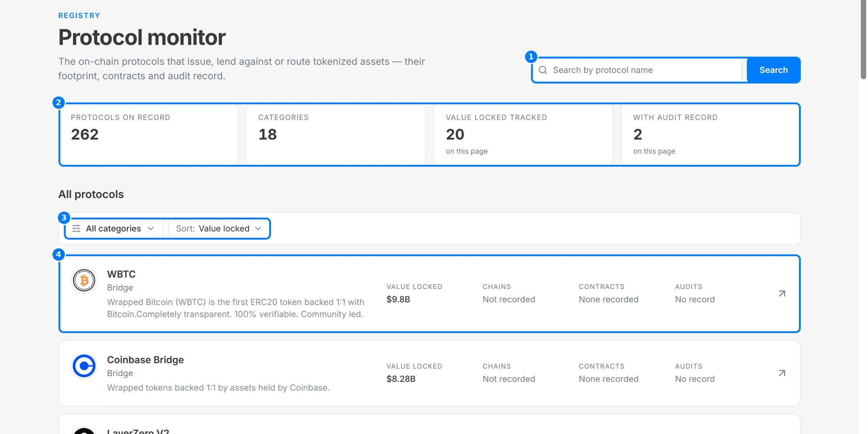Open the WBTC protocol title
Screen dimensions: 868x434
(121, 274)
